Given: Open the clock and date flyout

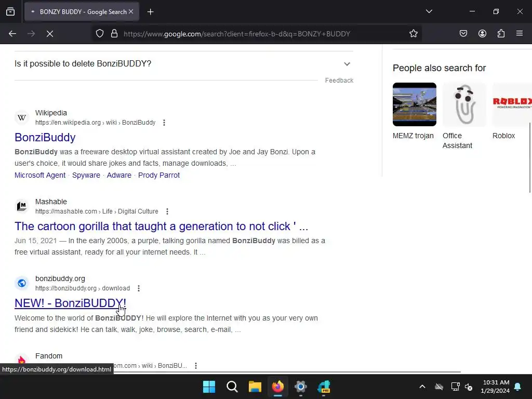Looking at the screenshot, I should coord(495,387).
